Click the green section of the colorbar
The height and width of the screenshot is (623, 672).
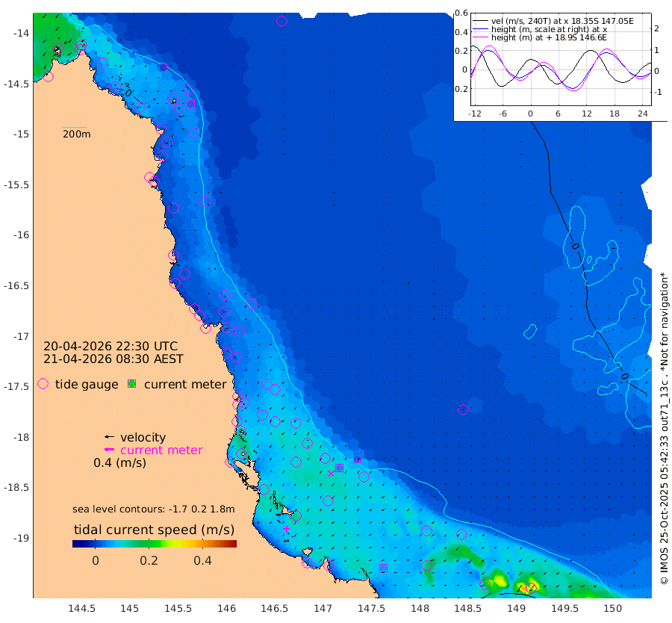click(148, 544)
